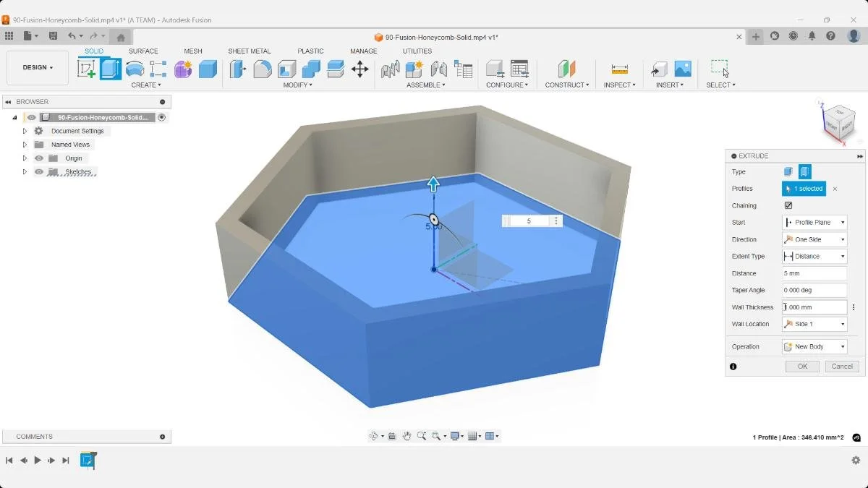Open the Extent Type Distance dropdown
Image resolution: width=868 pixels, height=488 pixels.
click(x=814, y=256)
